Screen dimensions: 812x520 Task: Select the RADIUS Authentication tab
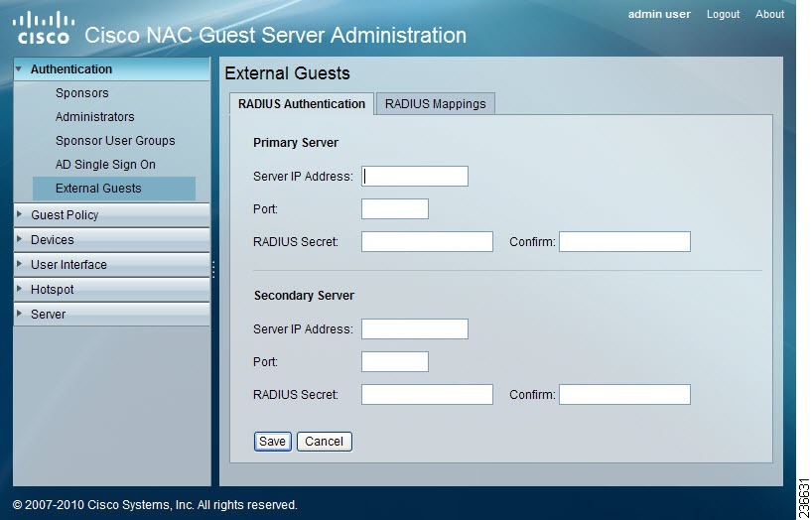[x=302, y=103]
